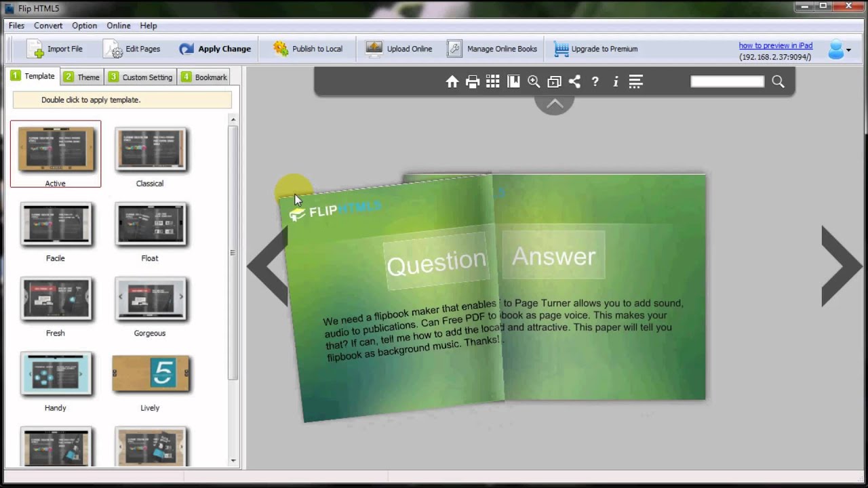The height and width of the screenshot is (488, 868).
Task: Click the info 'i' icon
Action: tap(615, 81)
